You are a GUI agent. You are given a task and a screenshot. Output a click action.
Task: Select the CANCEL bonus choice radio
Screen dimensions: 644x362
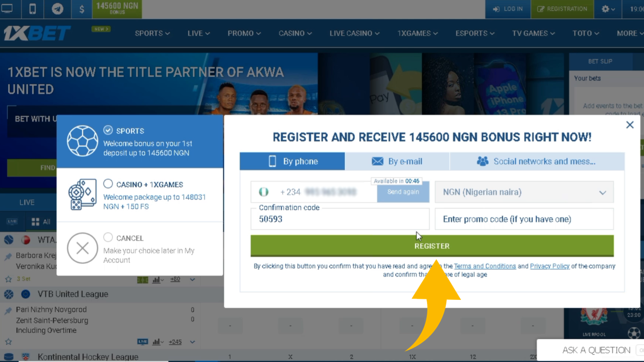pyautogui.click(x=108, y=237)
